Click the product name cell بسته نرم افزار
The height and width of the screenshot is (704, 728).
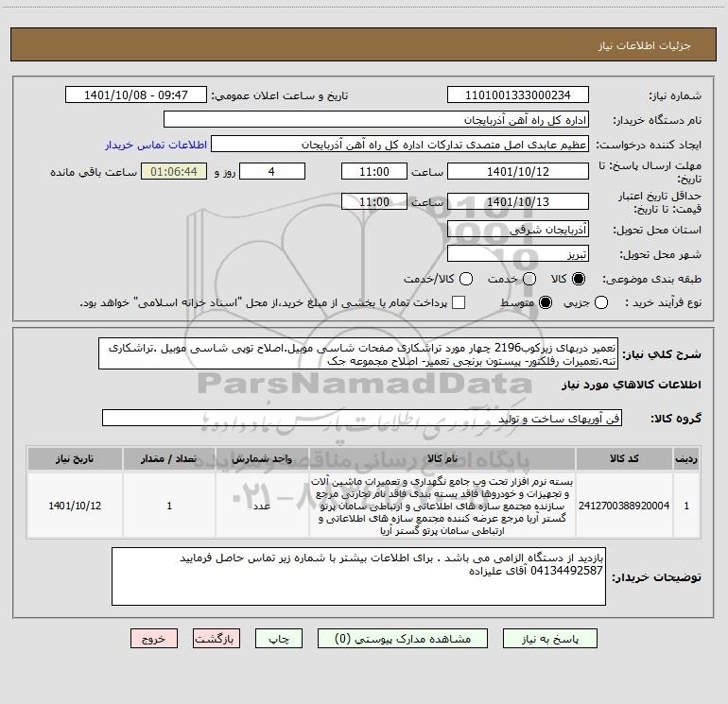[442, 506]
